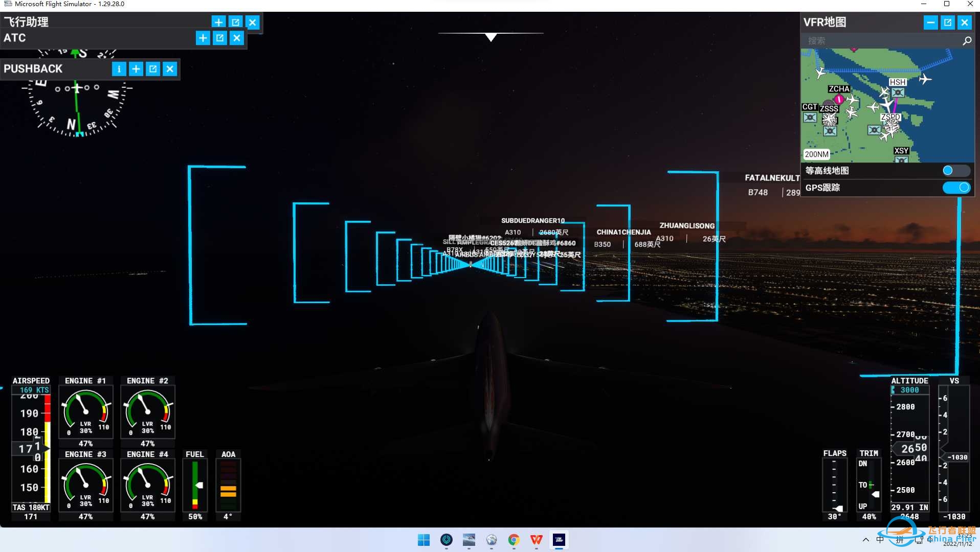This screenshot has width=980, height=552.
Task: Select ZSPD airport on the VFR map
Action: pos(890,118)
